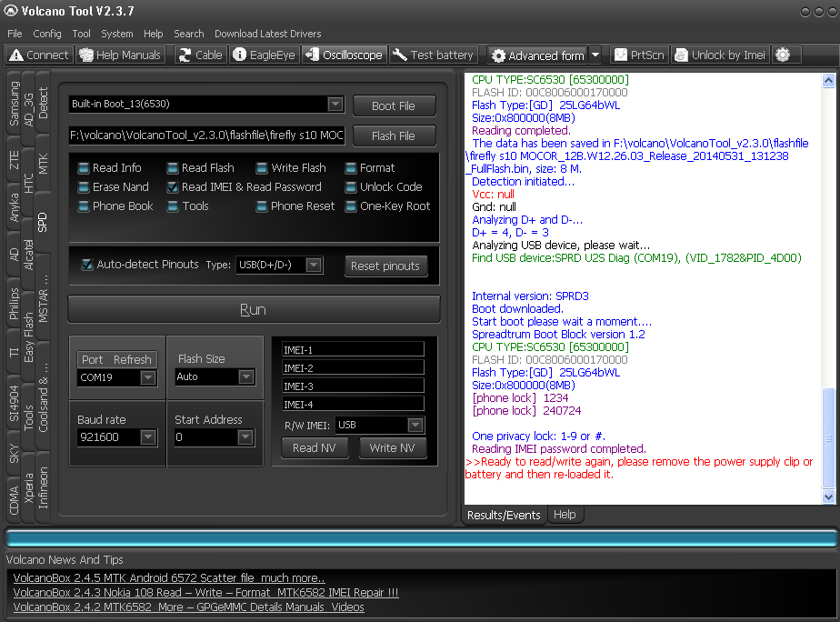Click the Cable toolbar icon
840x622 pixels.
[x=199, y=55]
